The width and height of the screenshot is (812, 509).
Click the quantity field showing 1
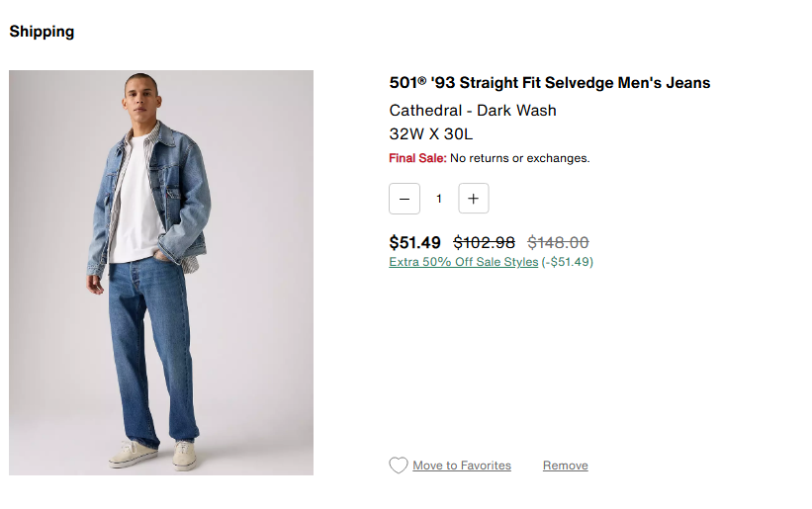tap(439, 199)
